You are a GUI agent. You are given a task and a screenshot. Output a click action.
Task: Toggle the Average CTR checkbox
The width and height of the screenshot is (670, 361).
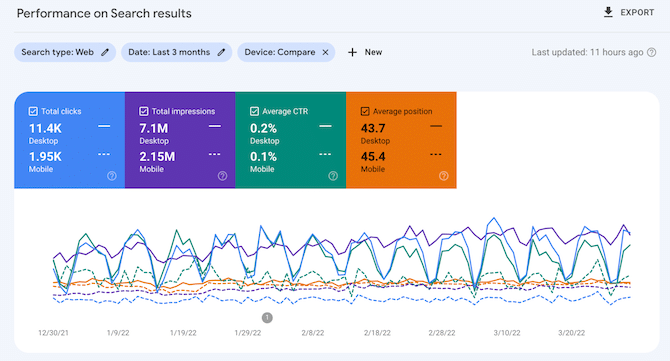click(254, 112)
